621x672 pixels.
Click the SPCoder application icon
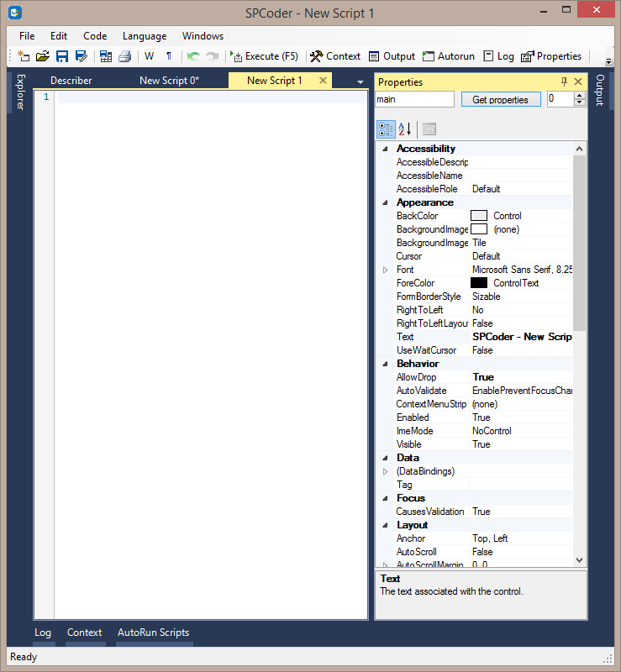[x=15, y=13]
